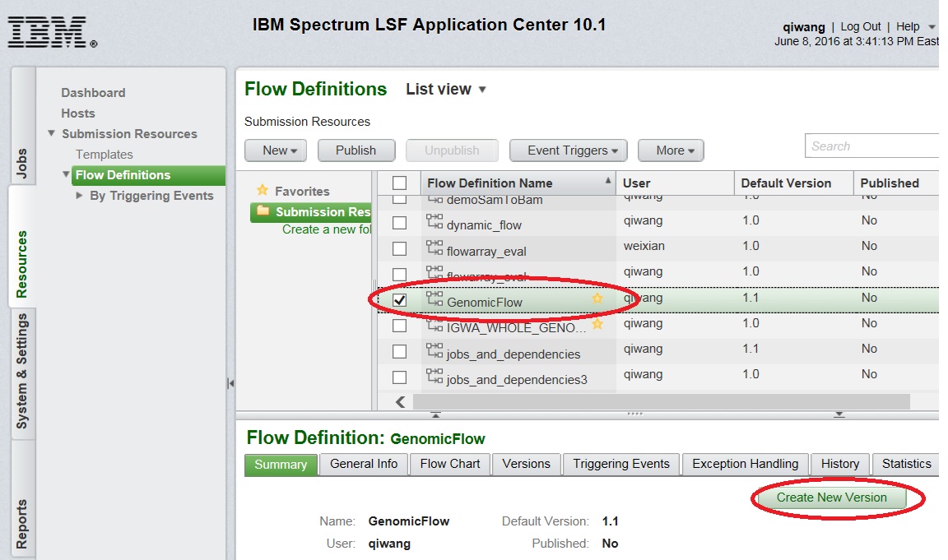This screenshot has width=948, height=560.
Task: Click the weixian user cell
Action: coord(644,246)
